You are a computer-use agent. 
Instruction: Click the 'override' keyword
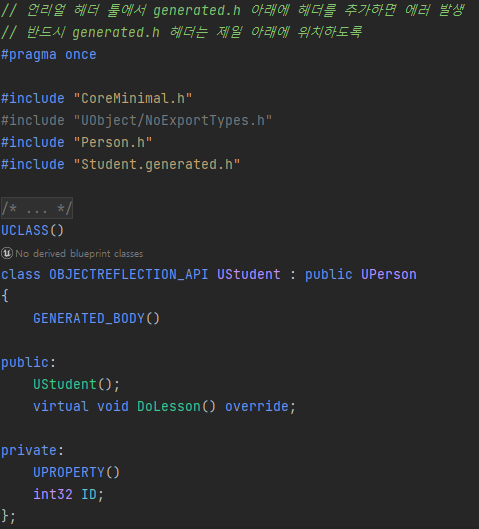tap(257, 406)
